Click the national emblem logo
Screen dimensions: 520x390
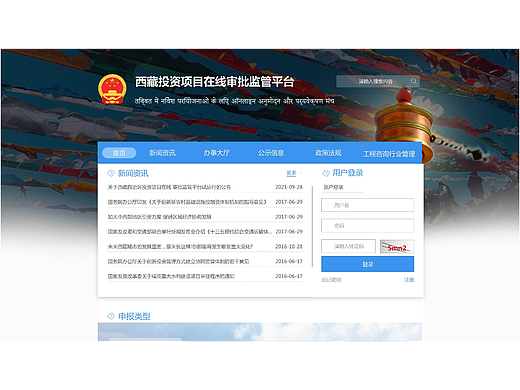pyautogui.click(x=112, y=89)
